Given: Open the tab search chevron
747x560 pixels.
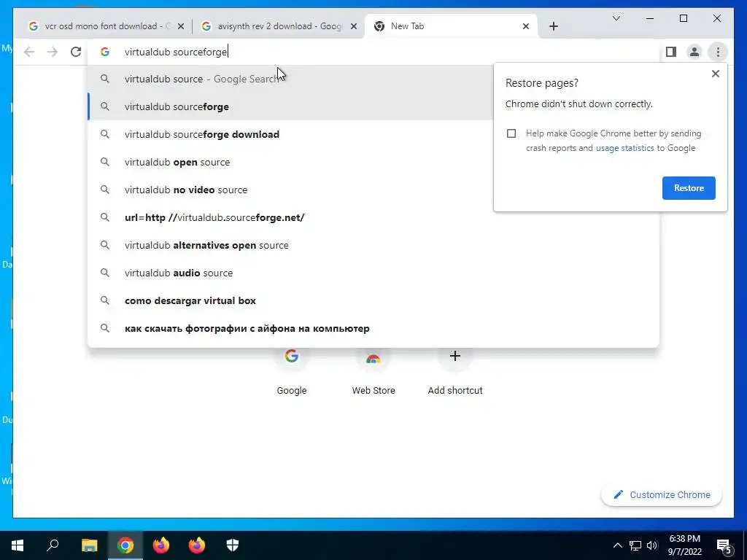Looking at the screenshot, I should coord(616,18).
